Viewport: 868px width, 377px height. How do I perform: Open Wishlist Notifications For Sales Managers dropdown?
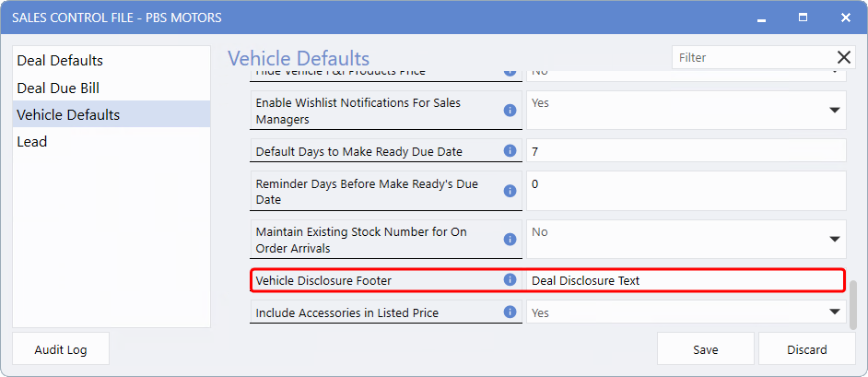pos(835,111)
